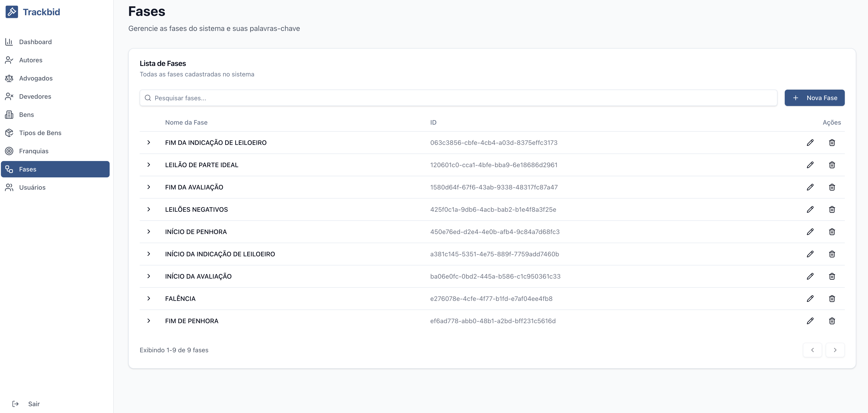Click the Autores icon in the sidebar
868x413 pixels.
pos(9,60)
